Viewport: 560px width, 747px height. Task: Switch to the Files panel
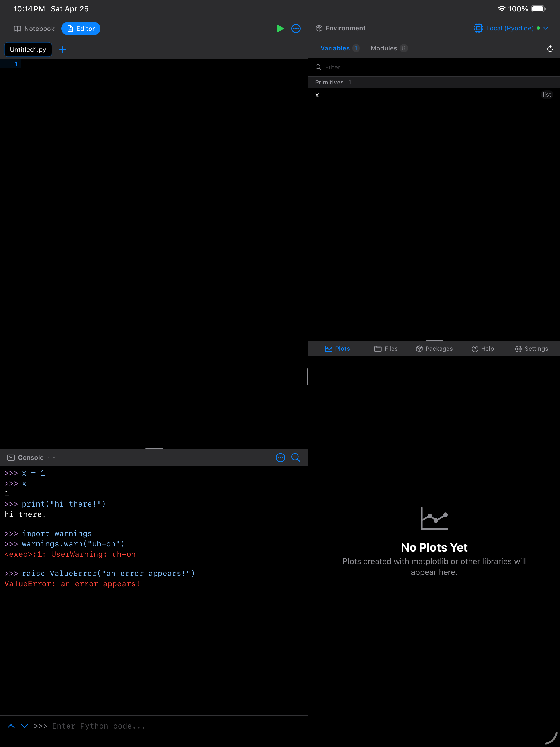(x=386, y=349)
